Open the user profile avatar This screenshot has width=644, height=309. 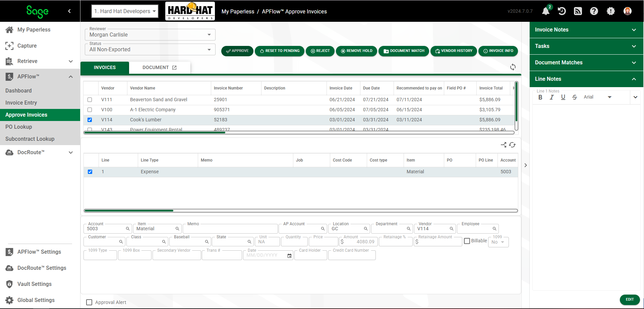point(628,11)
